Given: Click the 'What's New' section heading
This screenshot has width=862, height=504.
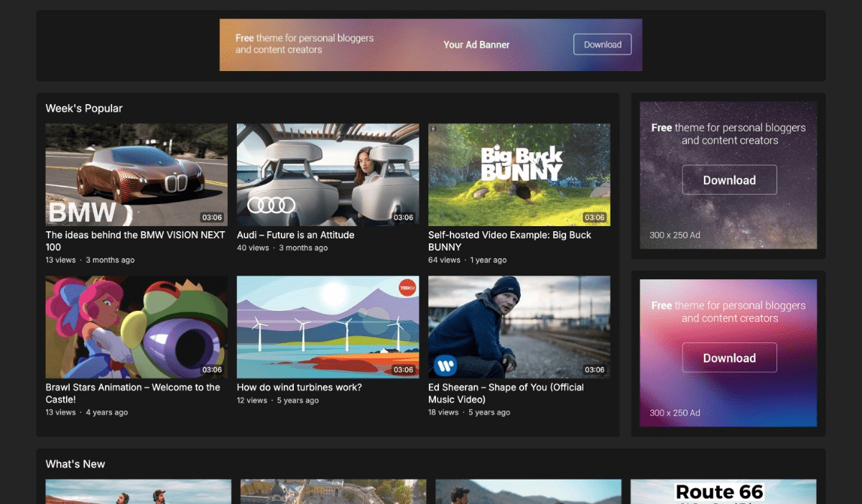Looking at the screenshot, I should 75,464.
